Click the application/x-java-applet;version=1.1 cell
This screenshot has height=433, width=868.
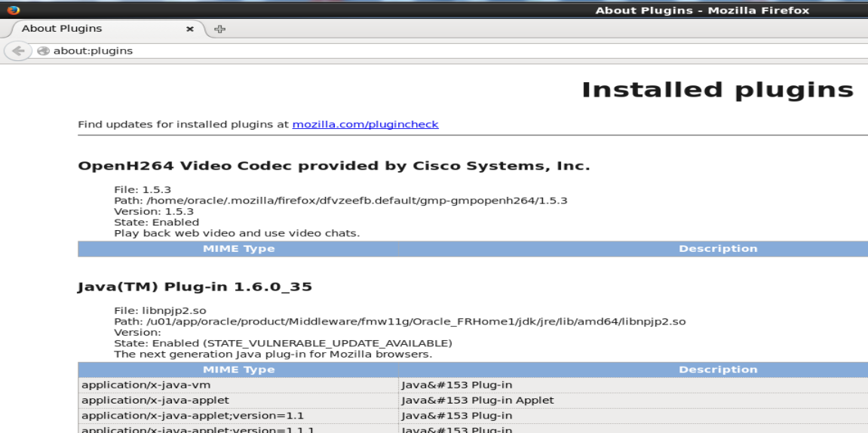click(x=238, y=416)
